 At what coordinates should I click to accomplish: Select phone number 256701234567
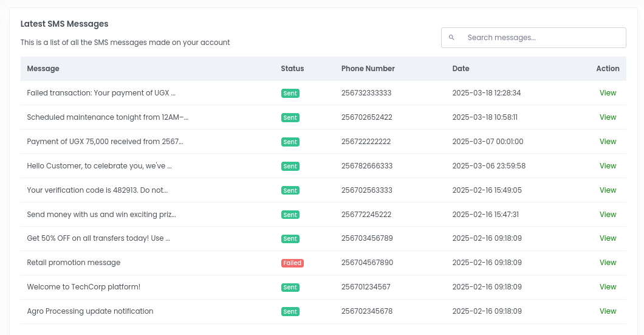coord(366,286)
